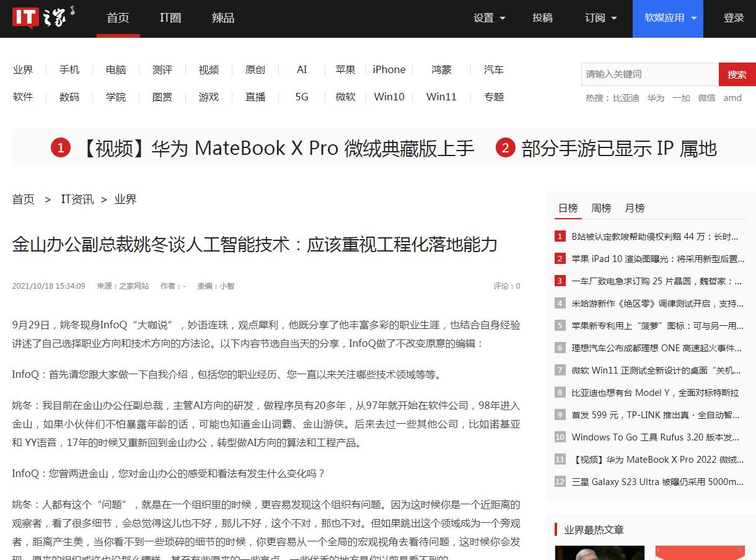Screen dimensions: 756x560
Task: Click 业界 in the breadcrumb
Action: [125, 199]
